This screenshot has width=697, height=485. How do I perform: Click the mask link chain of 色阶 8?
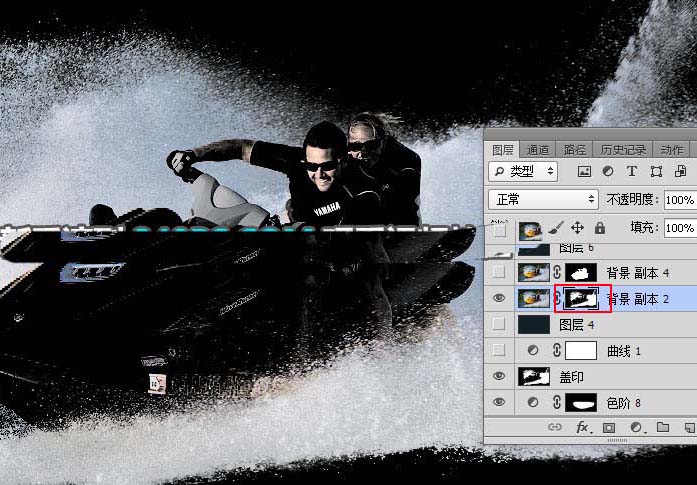click(x=557, y=403)
